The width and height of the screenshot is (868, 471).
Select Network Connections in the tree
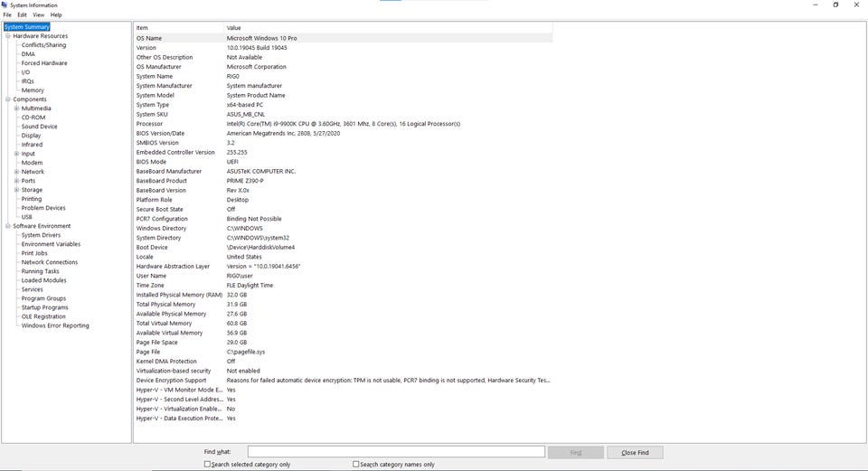click(49, 262)
